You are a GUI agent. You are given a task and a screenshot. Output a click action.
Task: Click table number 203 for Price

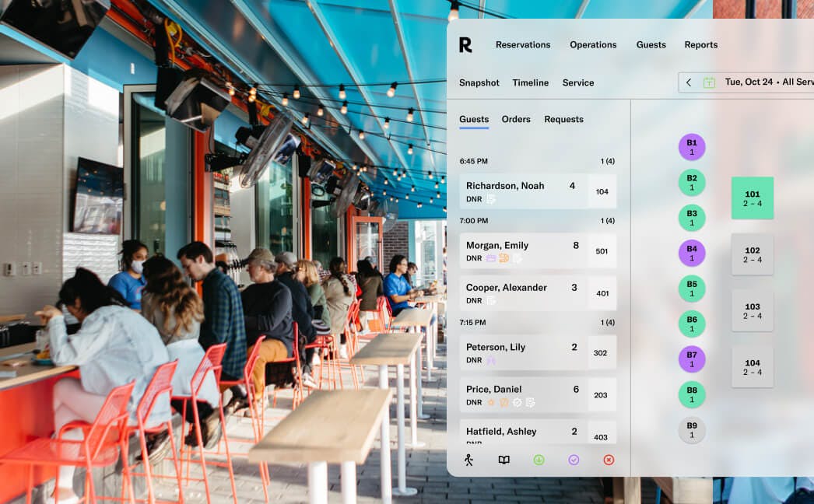coord(601,395)
